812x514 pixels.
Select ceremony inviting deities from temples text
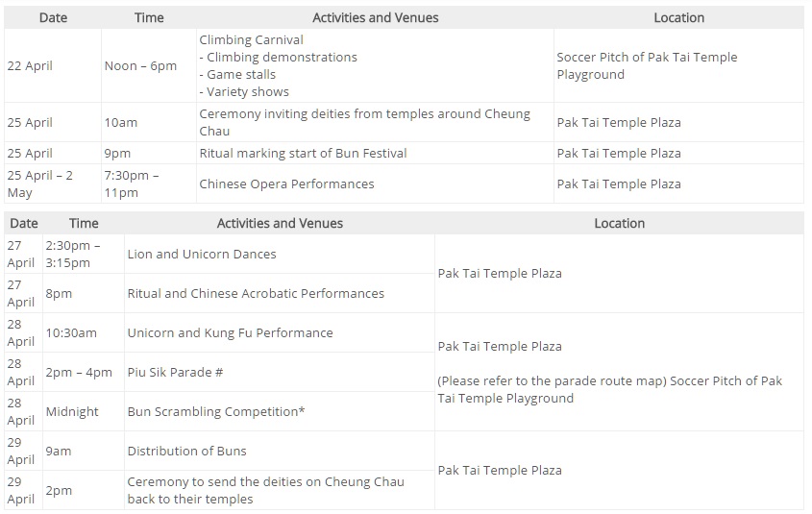pyautogui.click(x=364, y=122)
